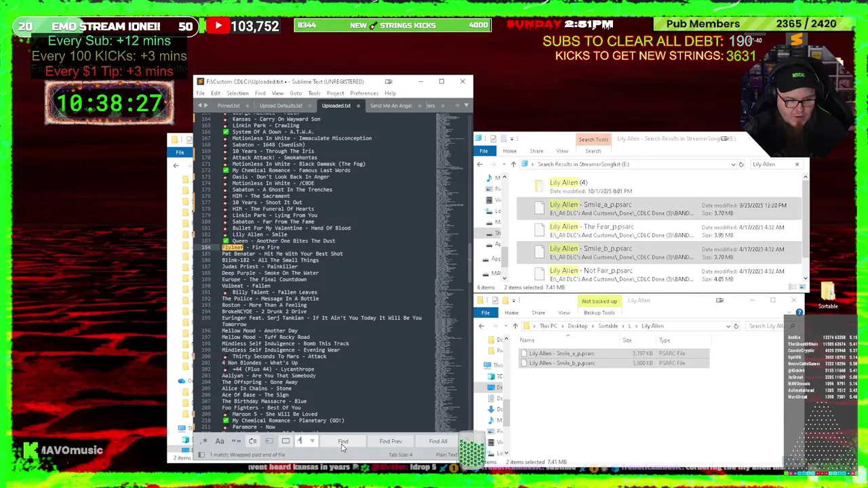The height and width of the screenshot is (488, 868).
Task: Go back in search results Explorer
Action: tap(480, 164)
